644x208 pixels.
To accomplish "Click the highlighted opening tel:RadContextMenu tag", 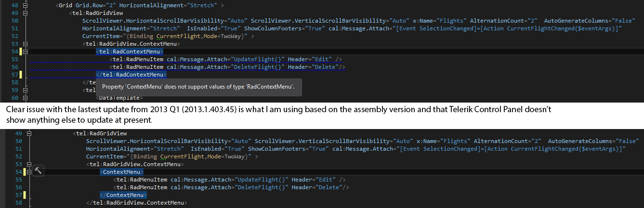I will coord(130,52).
